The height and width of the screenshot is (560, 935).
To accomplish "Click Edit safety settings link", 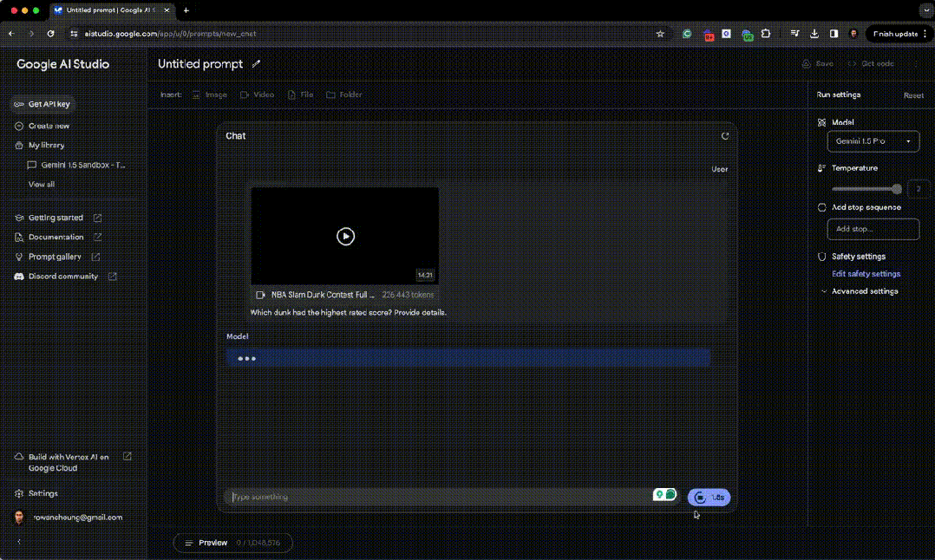I will (866, 274).
